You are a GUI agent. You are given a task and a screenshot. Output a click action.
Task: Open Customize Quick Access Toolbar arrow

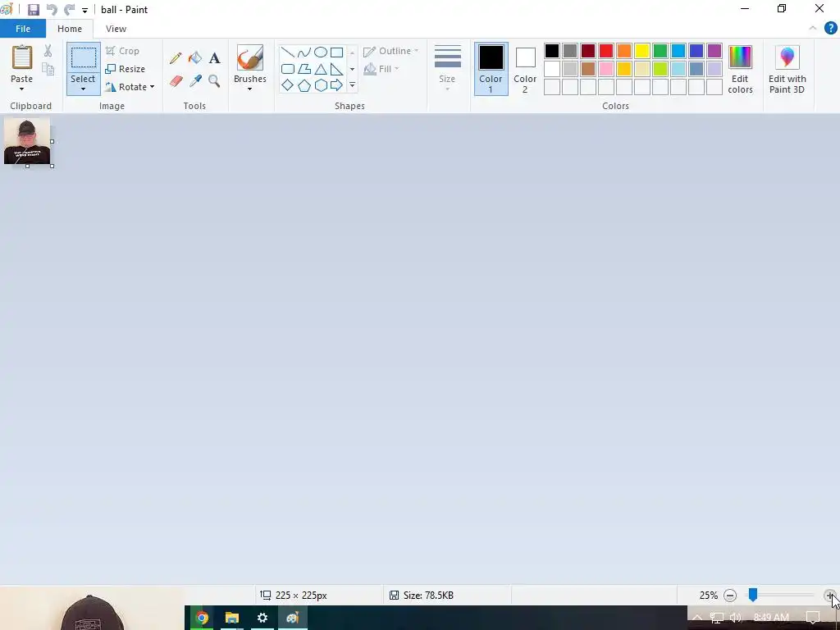coord(84,10)
